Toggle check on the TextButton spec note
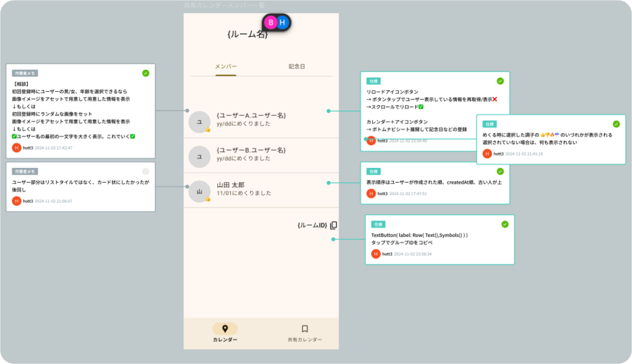This screenshot has height=364, width=632. click(505, 224)
